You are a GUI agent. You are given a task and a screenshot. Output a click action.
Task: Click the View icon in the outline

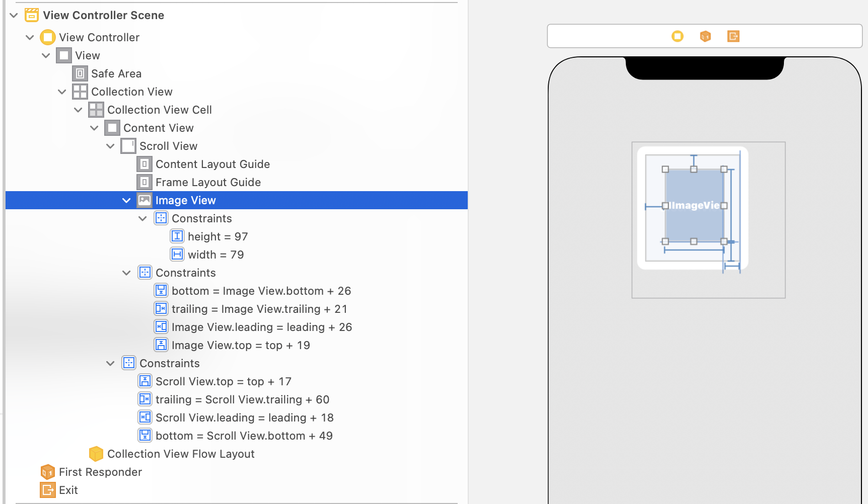click(x=64, y=55)
